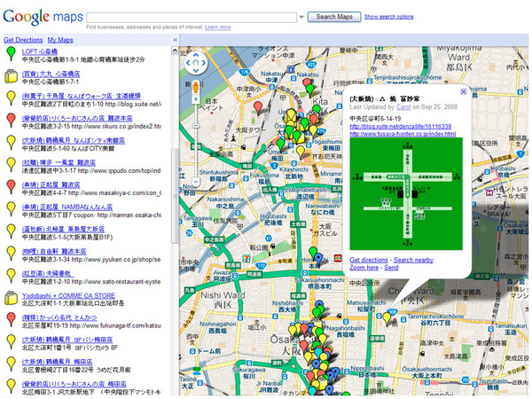The width and height of the screenshot is (532, 399).
Task: Click the red pin beside the fukunaga-tf.com entry
Action: [x=12, y=320]
